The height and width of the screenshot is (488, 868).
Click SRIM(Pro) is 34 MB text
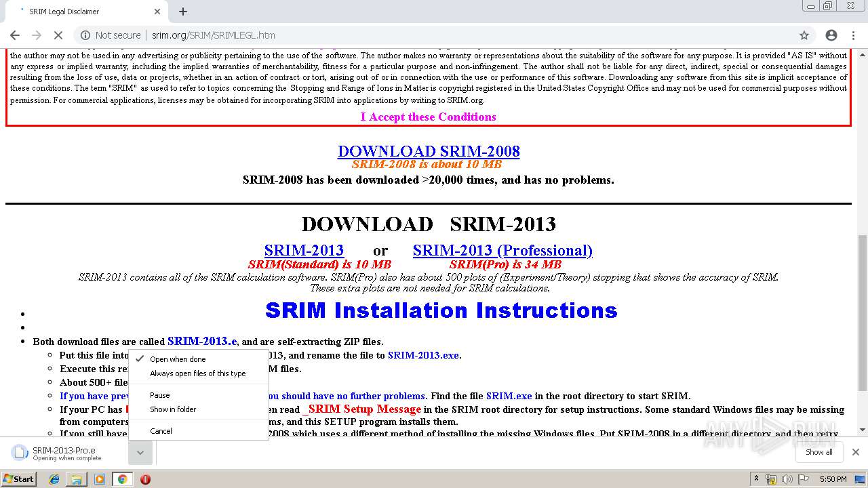[x=505, y=264]
